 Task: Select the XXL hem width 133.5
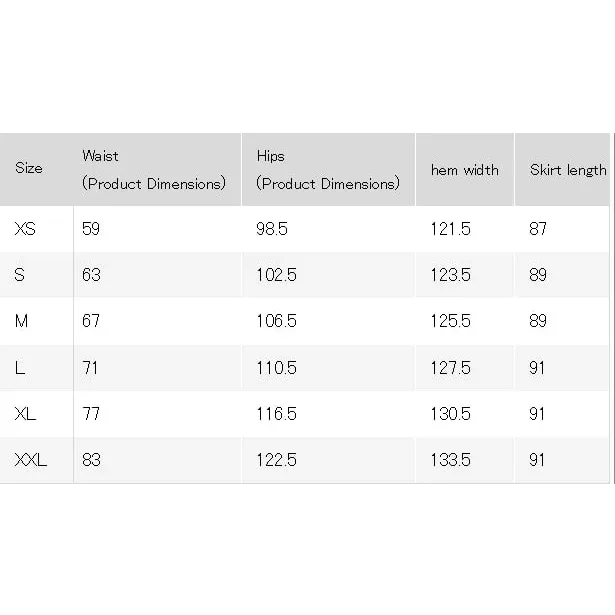click(450, 460)
